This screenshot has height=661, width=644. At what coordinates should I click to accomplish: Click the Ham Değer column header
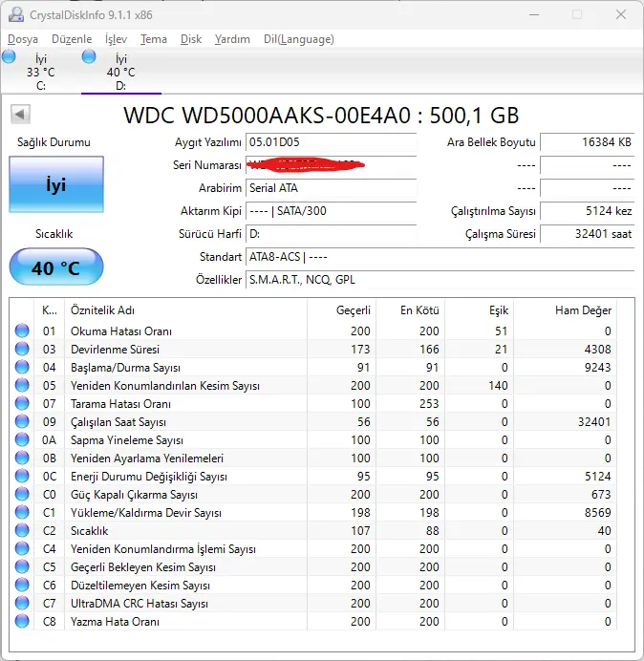coord(565,310)
